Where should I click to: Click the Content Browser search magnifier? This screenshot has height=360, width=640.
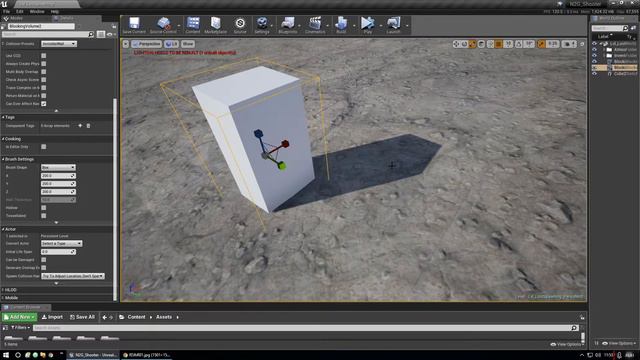(x=574, y=328)
